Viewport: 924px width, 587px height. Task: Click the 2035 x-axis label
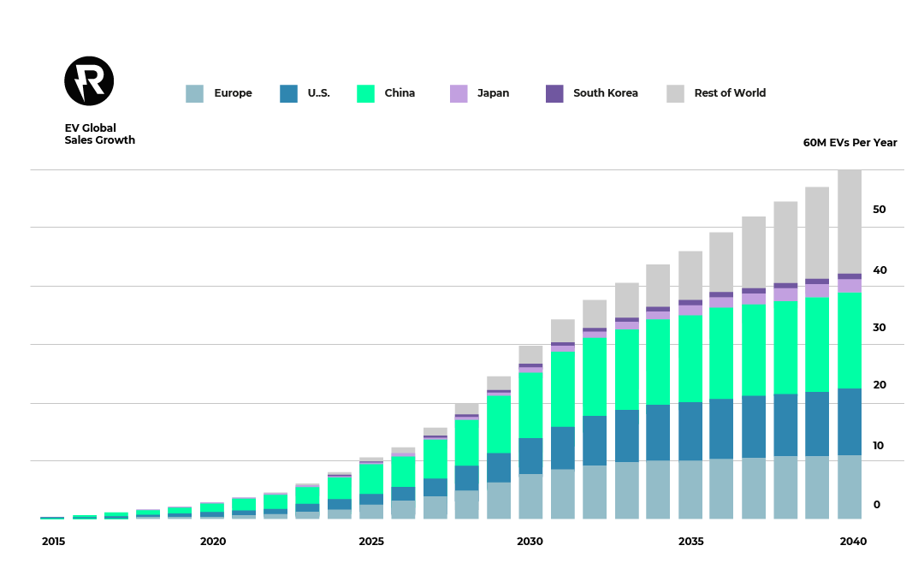pyautogui.click(x=690, y=541)
